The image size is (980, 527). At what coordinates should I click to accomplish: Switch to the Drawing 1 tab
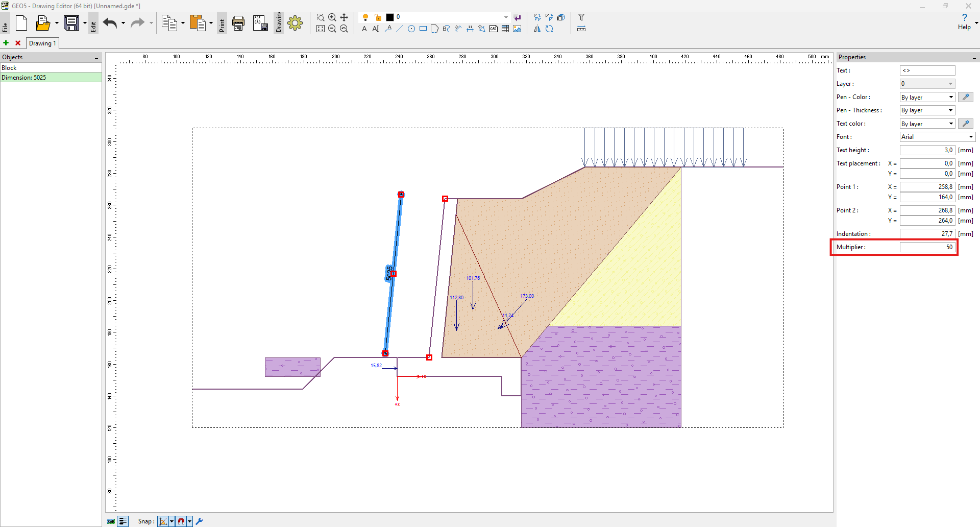tap(42, 43)
